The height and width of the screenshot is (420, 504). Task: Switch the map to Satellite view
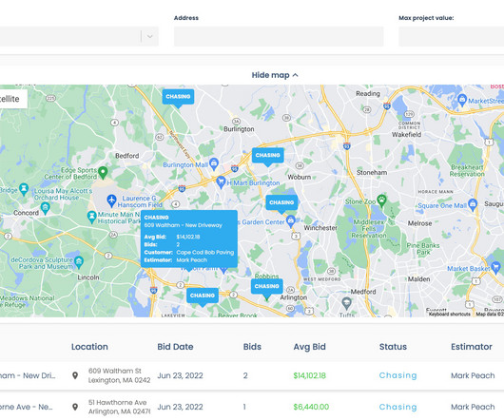[10, 99]
